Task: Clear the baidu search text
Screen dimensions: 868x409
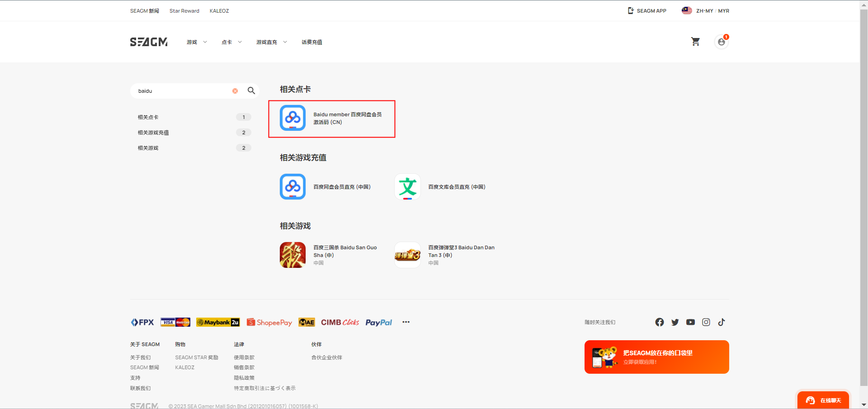Action: click(235, 91)
